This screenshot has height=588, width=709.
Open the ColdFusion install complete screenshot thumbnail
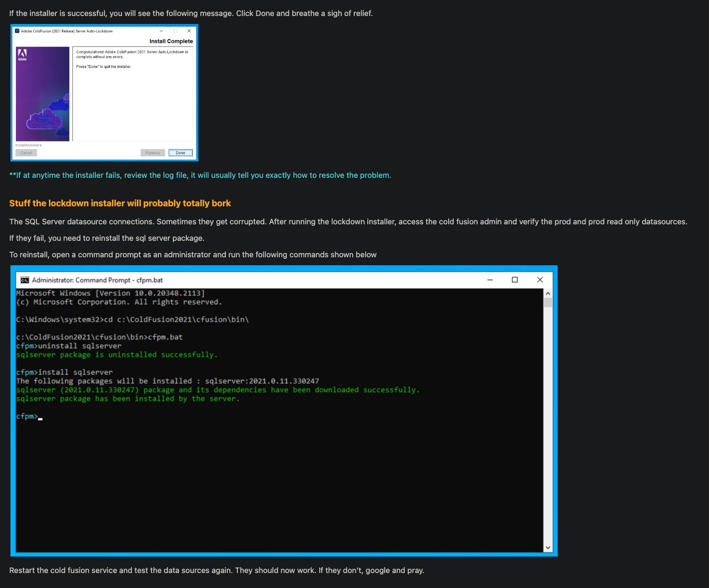pos(104,93)
